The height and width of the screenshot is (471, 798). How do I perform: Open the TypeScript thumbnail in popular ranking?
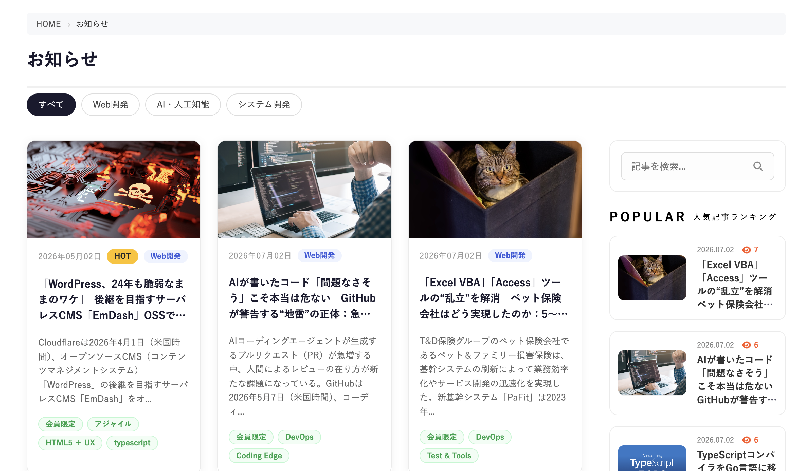pos(652,458)
